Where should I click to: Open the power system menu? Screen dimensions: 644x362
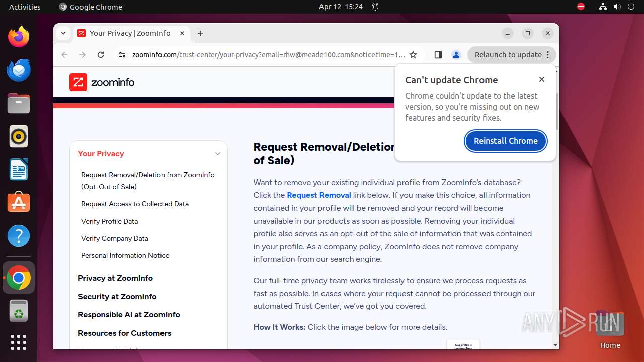(x=631, y=7)
